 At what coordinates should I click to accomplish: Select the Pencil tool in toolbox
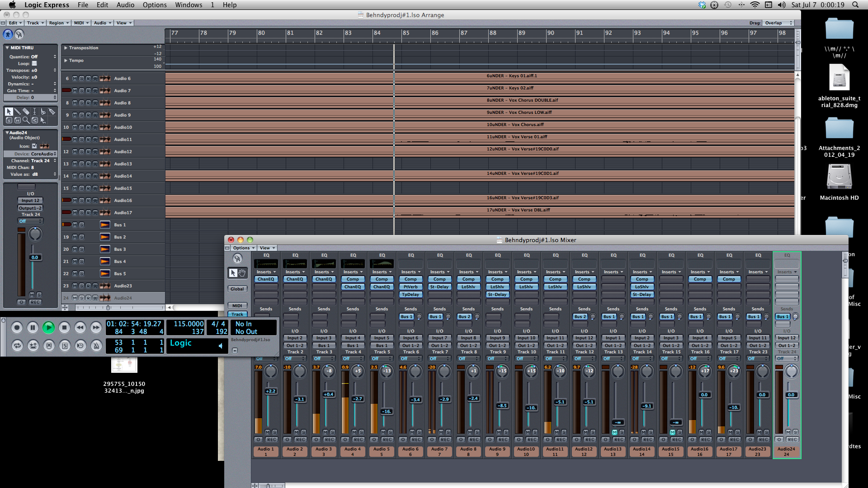(18, 112)
